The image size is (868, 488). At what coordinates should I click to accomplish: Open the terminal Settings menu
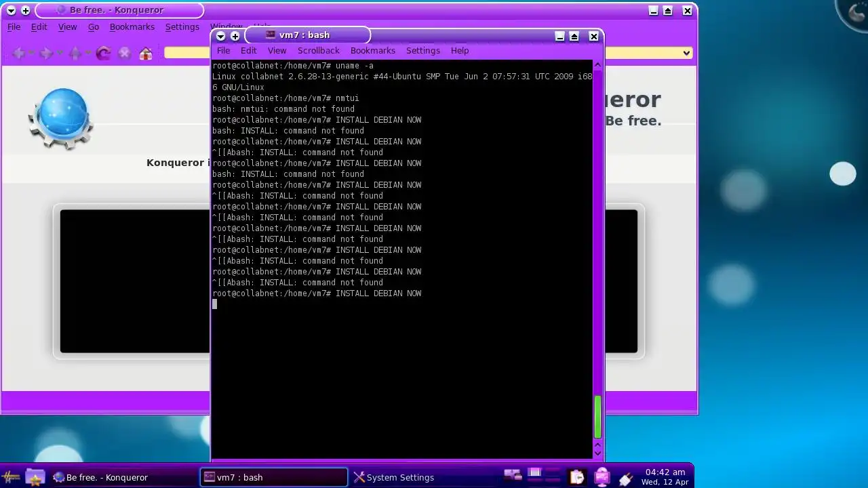[x=423, y=51]
